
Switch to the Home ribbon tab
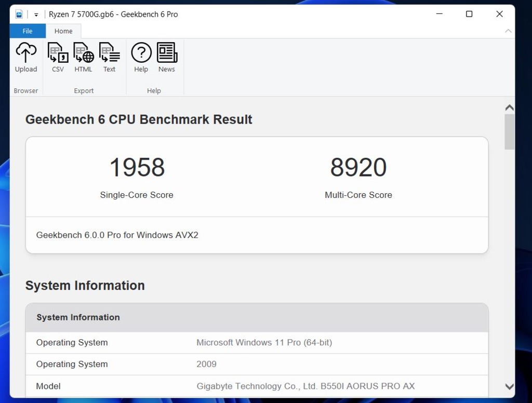click(63, 31)
